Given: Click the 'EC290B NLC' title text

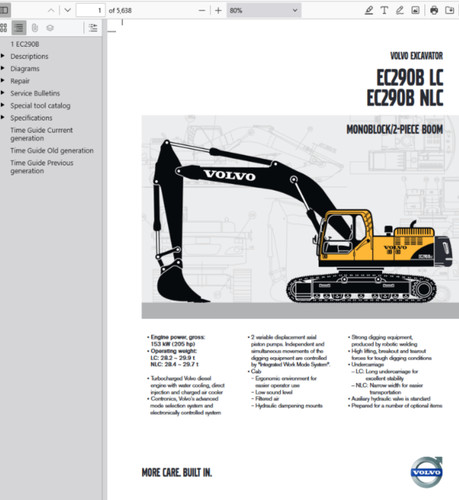Looking at the screenshot, I should click(405, 98).
